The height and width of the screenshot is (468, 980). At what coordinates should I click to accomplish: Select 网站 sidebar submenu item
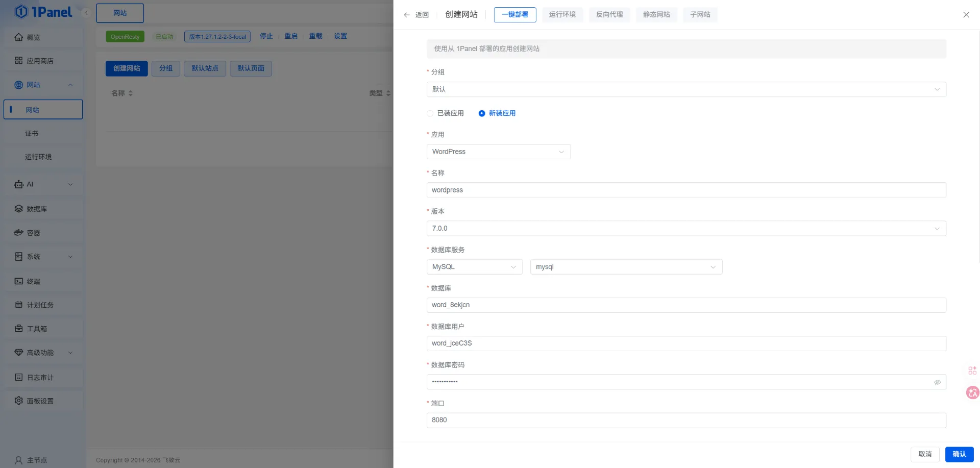(43, 110)
